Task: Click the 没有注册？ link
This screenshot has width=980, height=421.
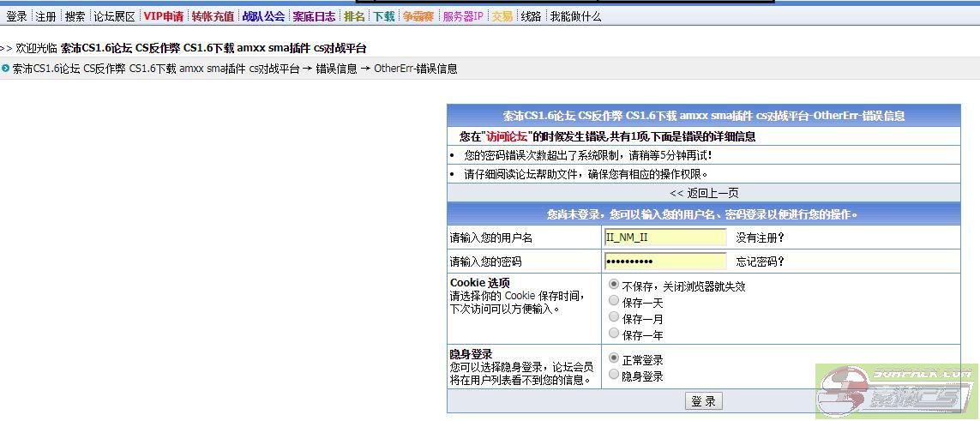Action: 760,238
